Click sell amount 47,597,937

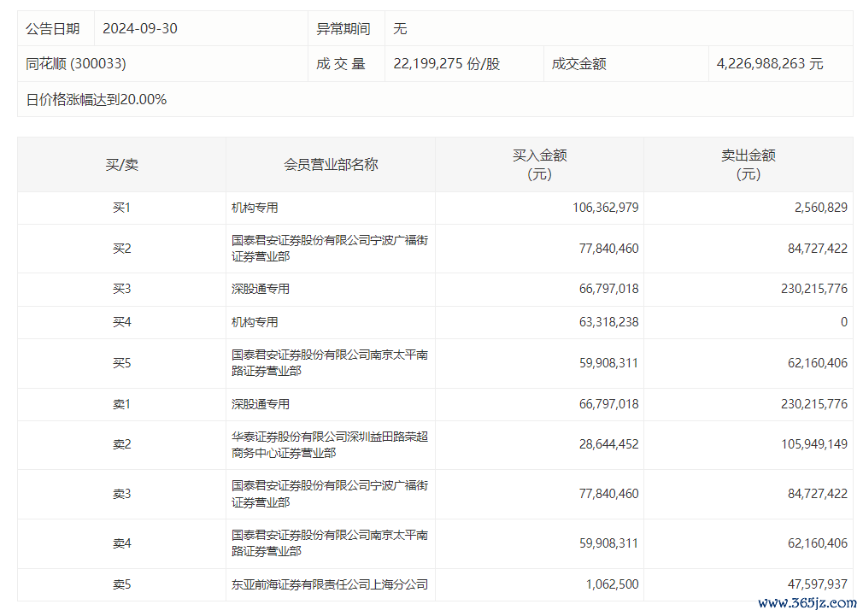818,584
